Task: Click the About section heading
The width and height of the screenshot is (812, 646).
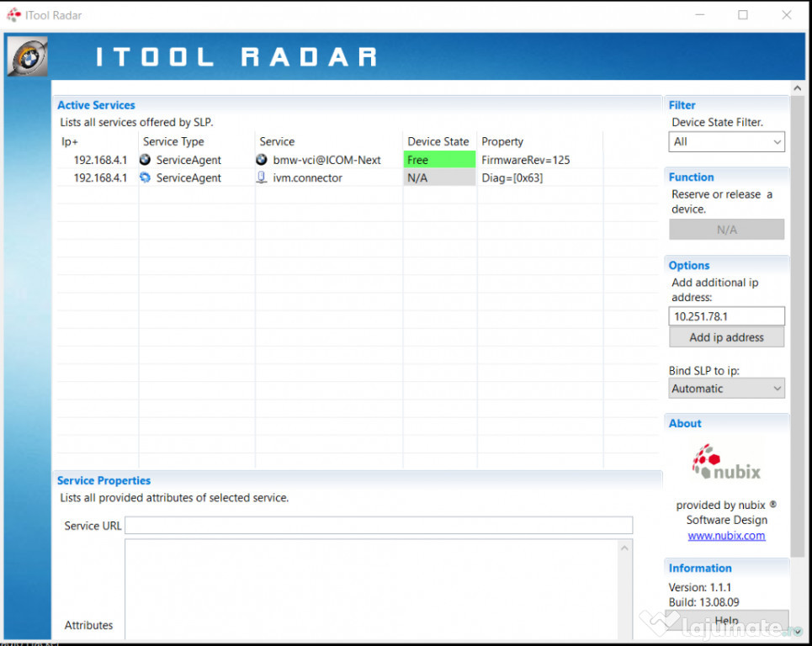Action: click(x=685, y=423)
